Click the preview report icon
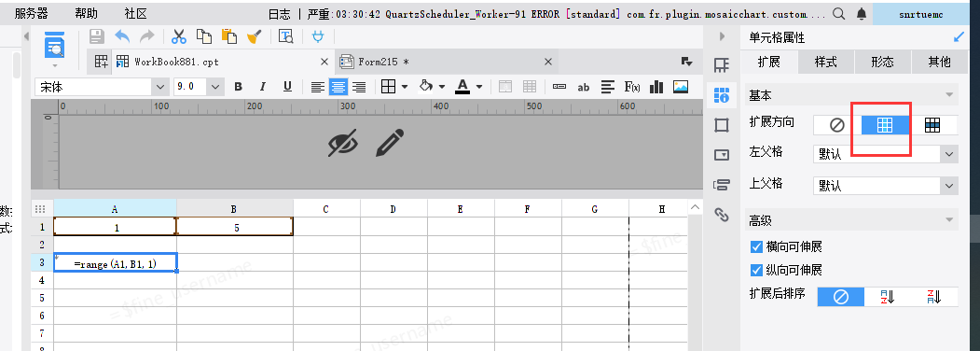Viewport: 980px width, 351px height. (x=54, y=47)
